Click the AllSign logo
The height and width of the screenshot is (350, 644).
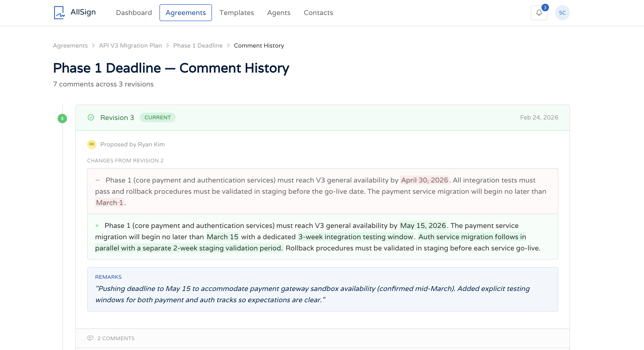coord(74,12)
